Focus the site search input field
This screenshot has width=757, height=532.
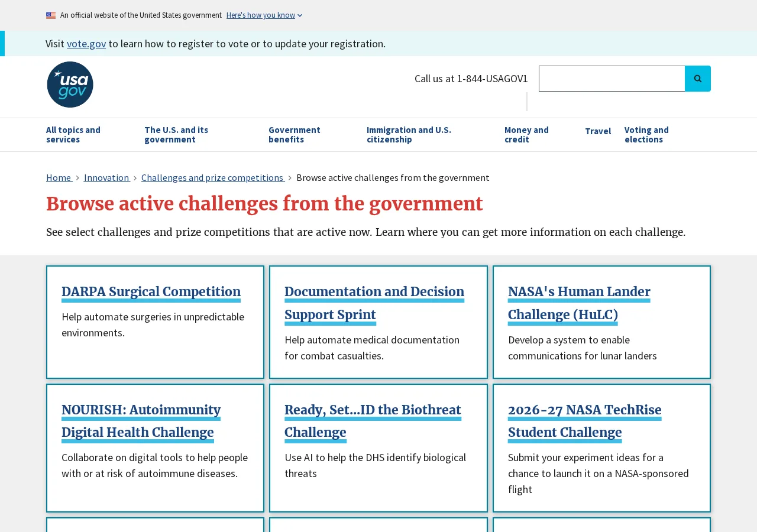tap(612, 79)
